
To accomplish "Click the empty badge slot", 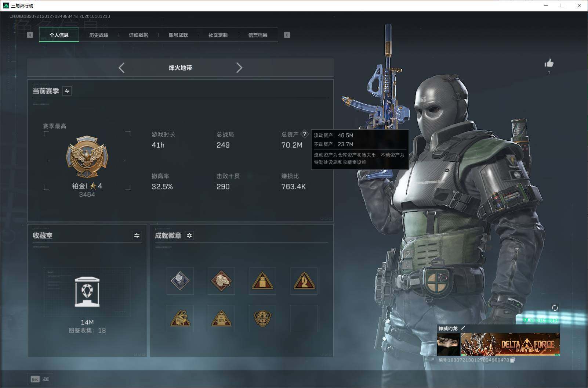I will [304, 319].
